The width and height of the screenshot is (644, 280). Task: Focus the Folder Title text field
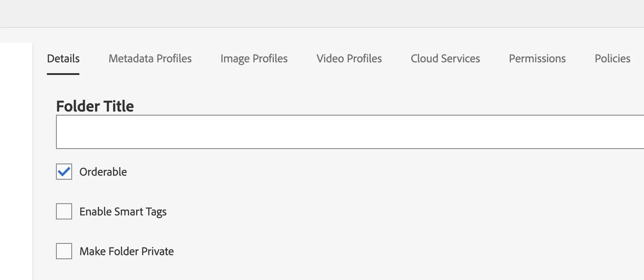pos(350,132)
